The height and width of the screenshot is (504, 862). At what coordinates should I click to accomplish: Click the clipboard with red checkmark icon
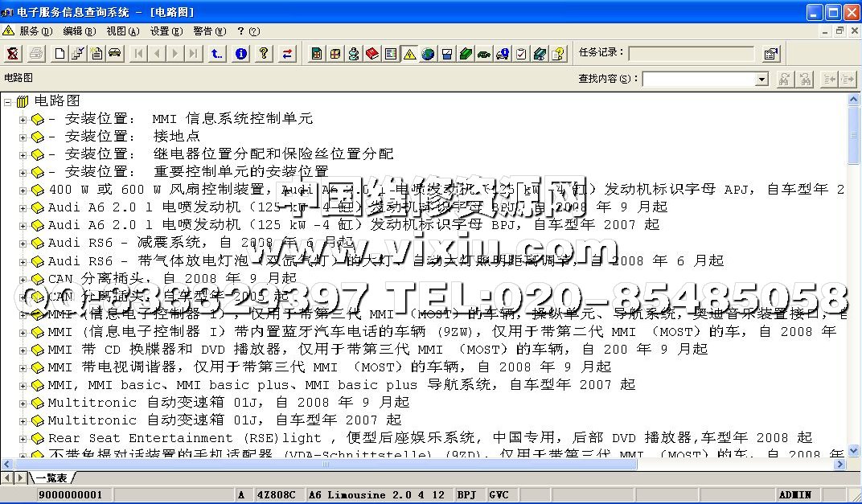521,53
